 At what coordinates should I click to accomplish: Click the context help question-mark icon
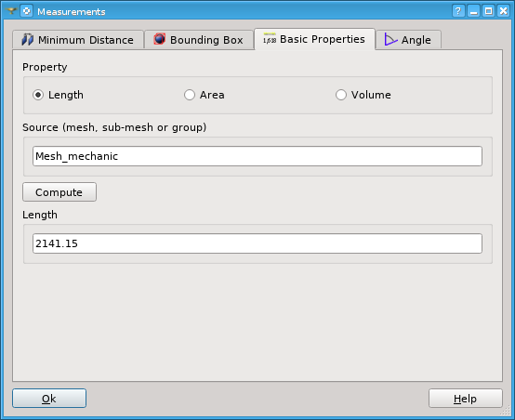458,11
